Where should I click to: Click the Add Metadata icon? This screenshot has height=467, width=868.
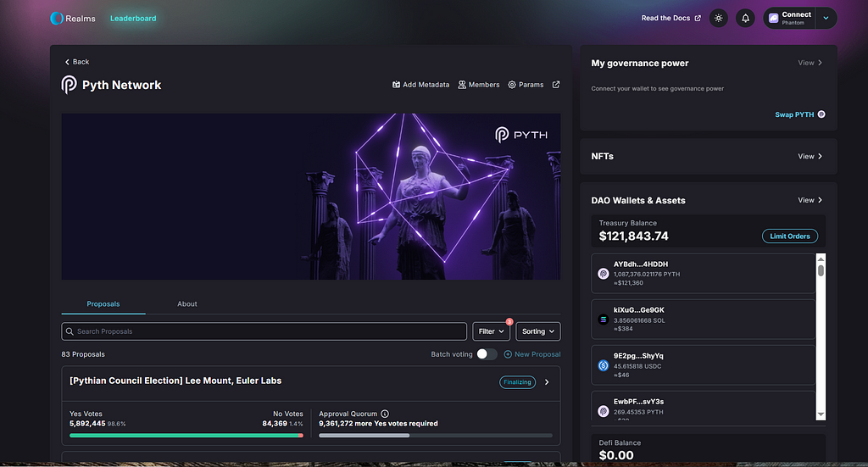(397, 85)
